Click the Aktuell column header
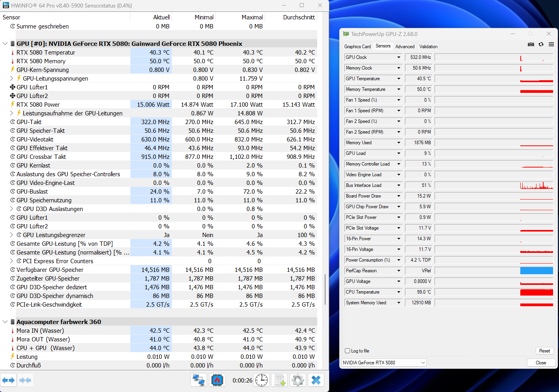The height and width of the screenshot is (392, 559). [x=151, y=17]
